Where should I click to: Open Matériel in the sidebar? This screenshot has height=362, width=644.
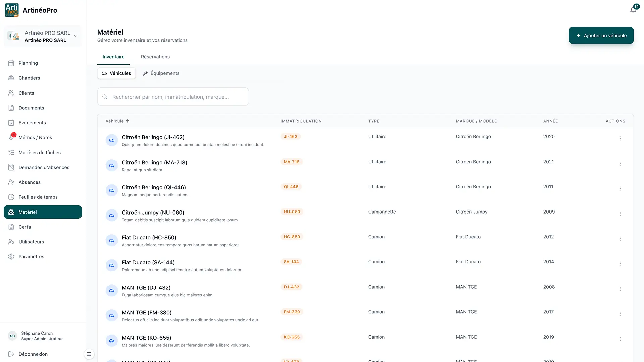pyautogui.click(x=43, y=212)
